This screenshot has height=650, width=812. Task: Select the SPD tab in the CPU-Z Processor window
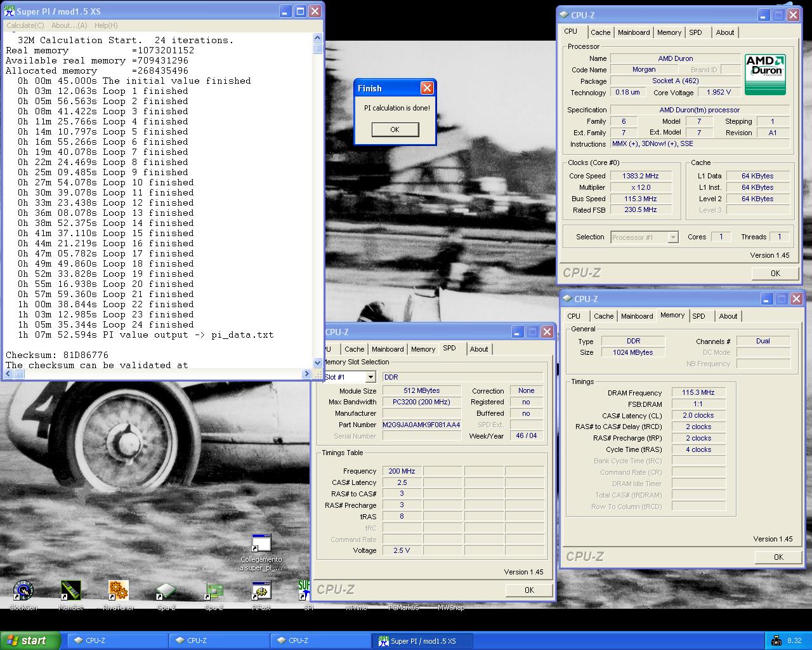tap(696, 32)
